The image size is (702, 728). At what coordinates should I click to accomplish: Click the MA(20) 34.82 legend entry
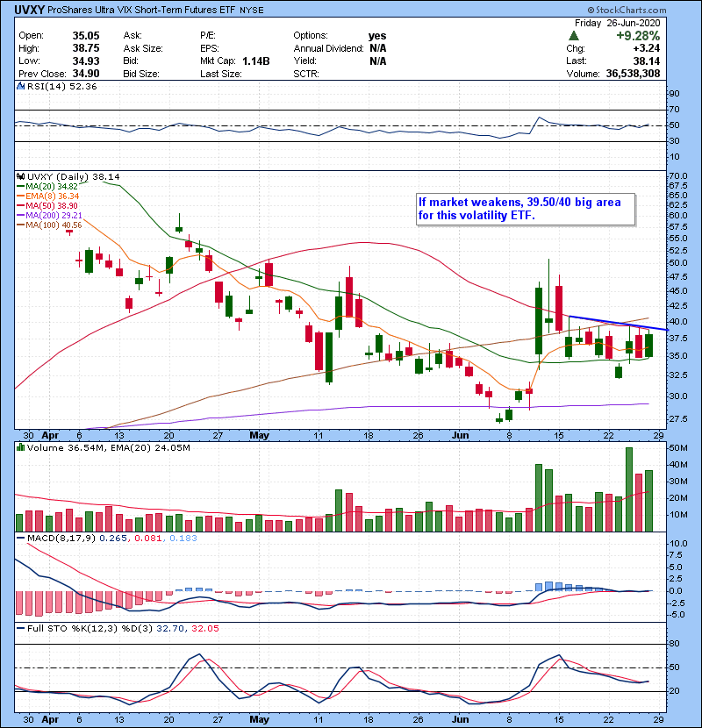coord(47,187)
